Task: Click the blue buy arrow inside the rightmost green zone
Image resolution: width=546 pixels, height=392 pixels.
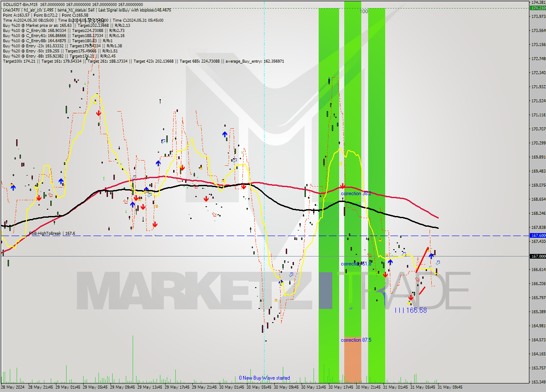Action: pos(390,262)
